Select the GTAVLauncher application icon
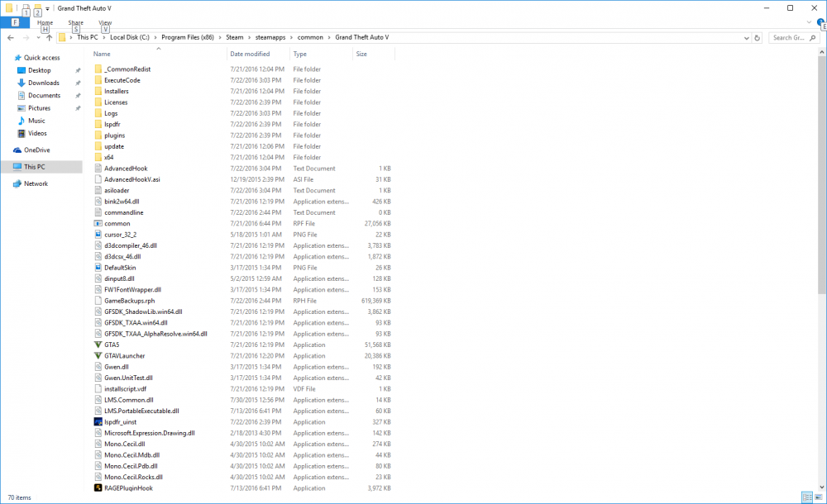The width and height of the screenshot is (827, 504). (98, 356)
